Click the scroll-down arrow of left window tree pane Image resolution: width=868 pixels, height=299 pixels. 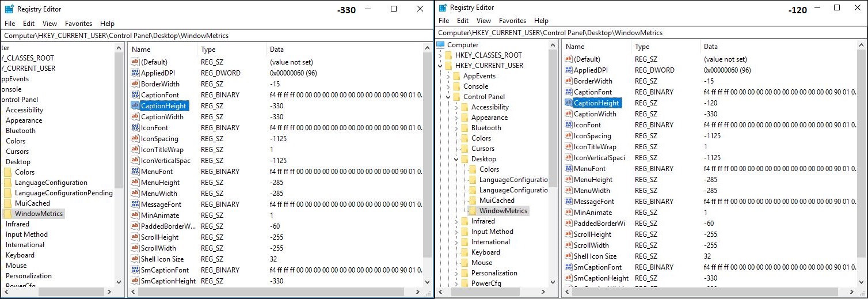click(x=119, y=282)
